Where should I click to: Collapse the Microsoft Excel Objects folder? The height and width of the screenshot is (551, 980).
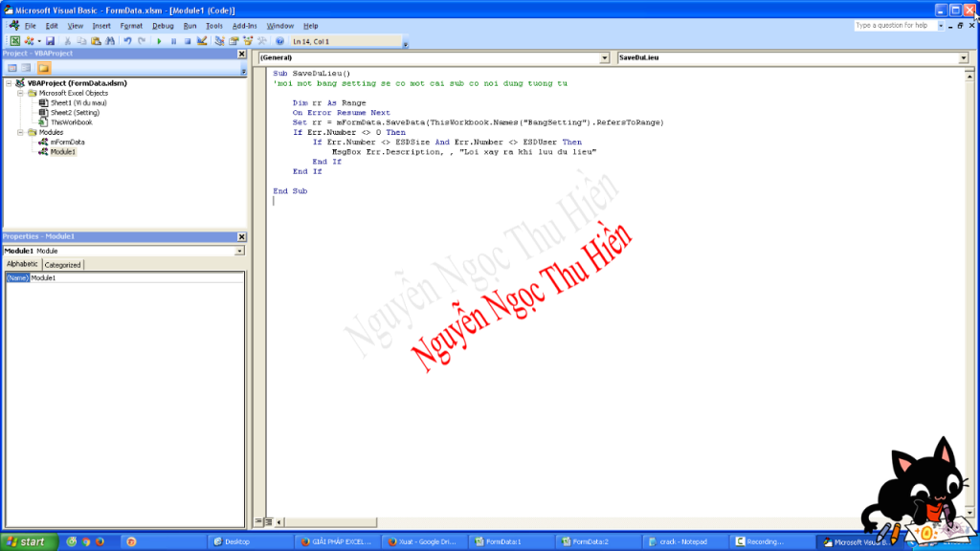click(21, 93)
